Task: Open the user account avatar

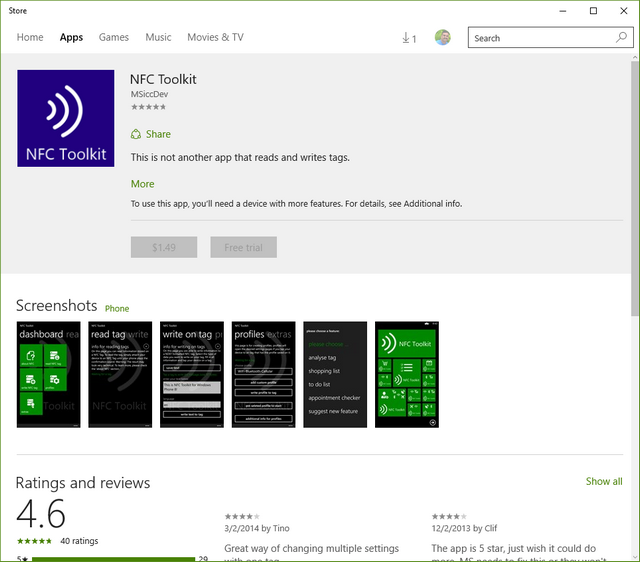Action: tap(442, 37)
